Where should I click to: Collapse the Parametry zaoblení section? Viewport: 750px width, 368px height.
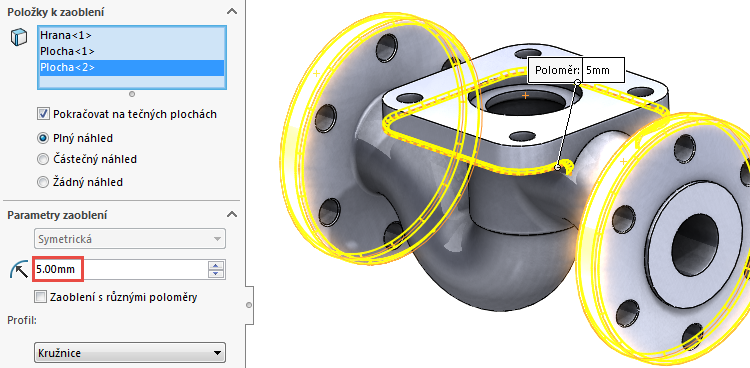click(x=232, y=214)
